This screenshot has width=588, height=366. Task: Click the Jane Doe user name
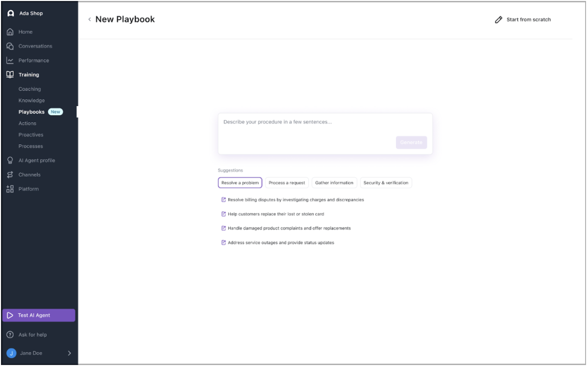tap(31, 353)
